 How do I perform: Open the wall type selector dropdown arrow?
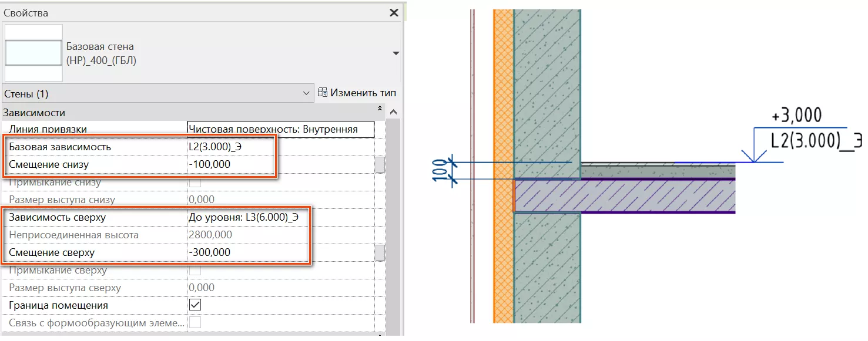point(396,53)
